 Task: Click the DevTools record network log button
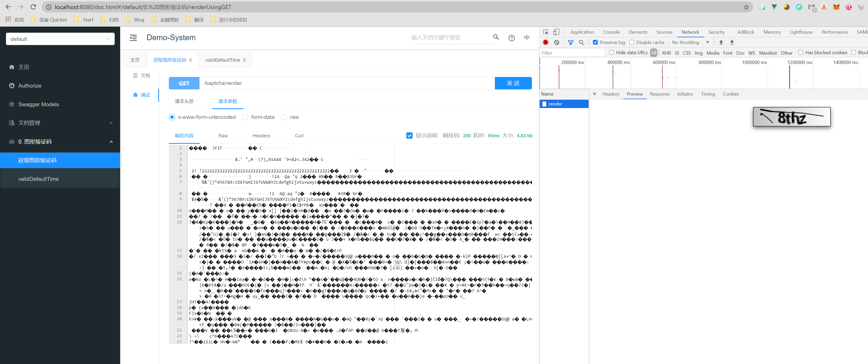pyautogui.click(x=546, y=42)
